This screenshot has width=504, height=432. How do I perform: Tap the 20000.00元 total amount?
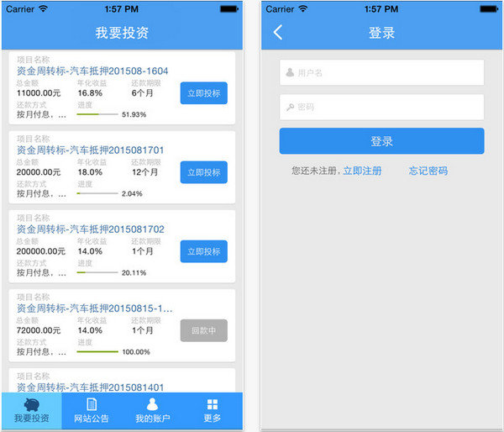[39, 172]
